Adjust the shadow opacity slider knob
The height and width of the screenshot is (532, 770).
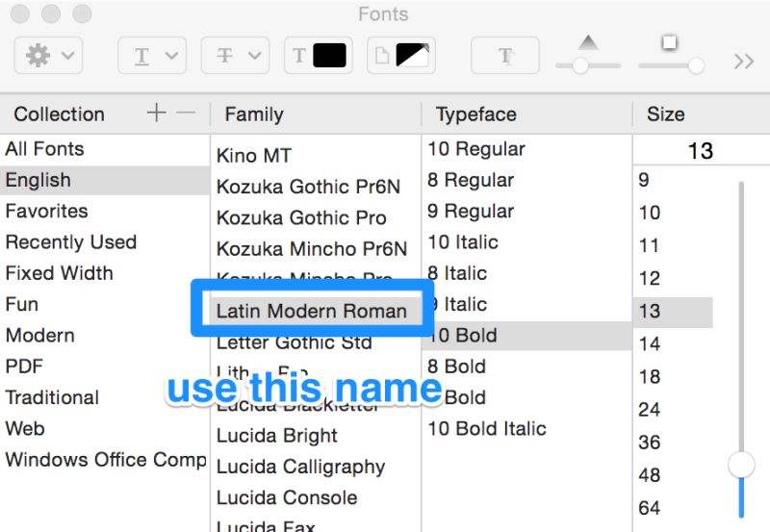pos(580,65)
